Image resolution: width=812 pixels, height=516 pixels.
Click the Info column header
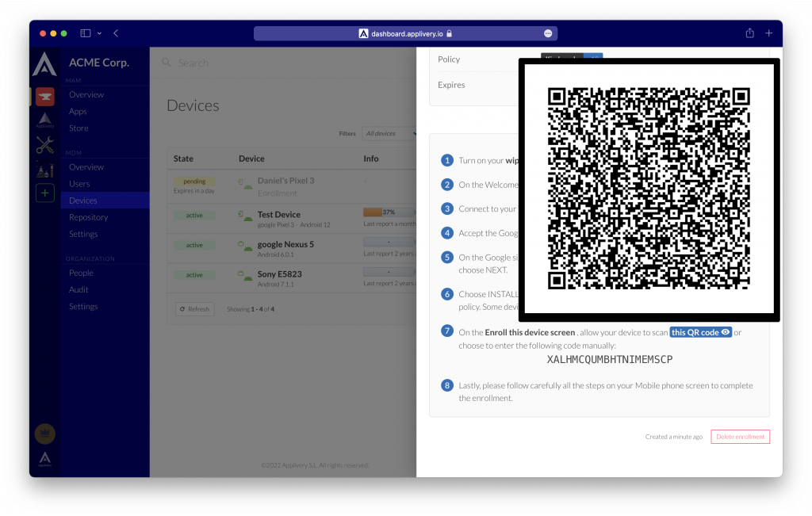(x=371, y=159)
